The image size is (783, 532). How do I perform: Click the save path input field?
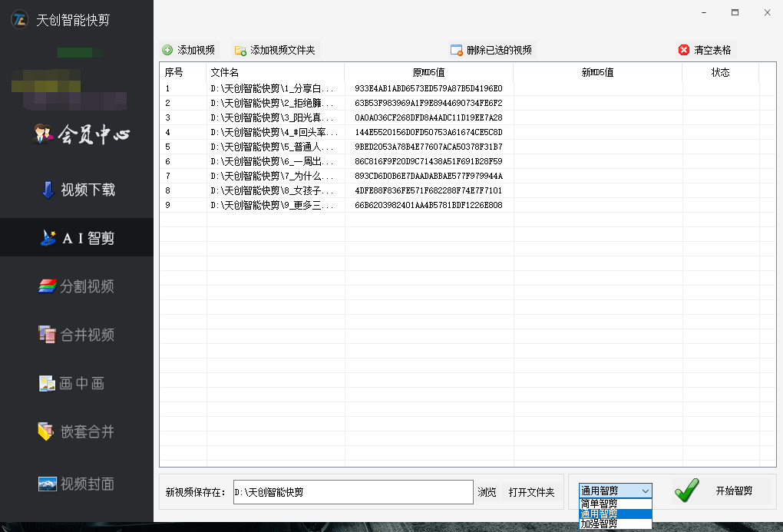pyautogui.click(x=353, y=492)
